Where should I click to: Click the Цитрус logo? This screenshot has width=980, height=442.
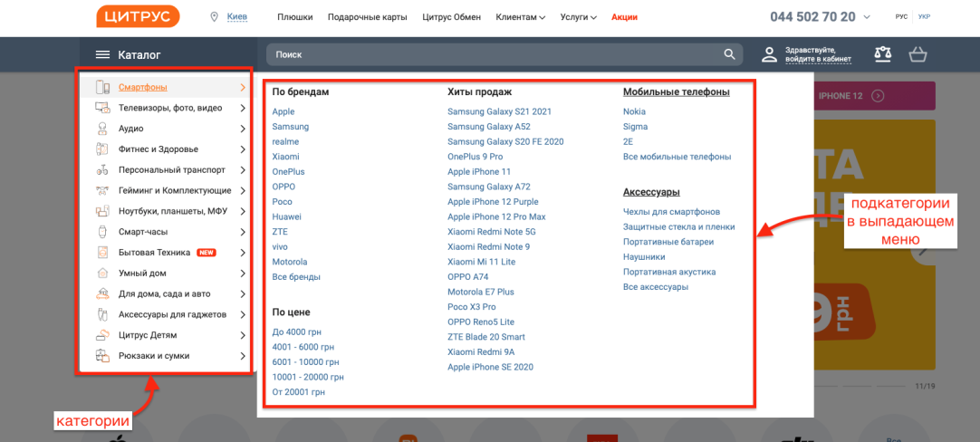click(x=139, y=16)
